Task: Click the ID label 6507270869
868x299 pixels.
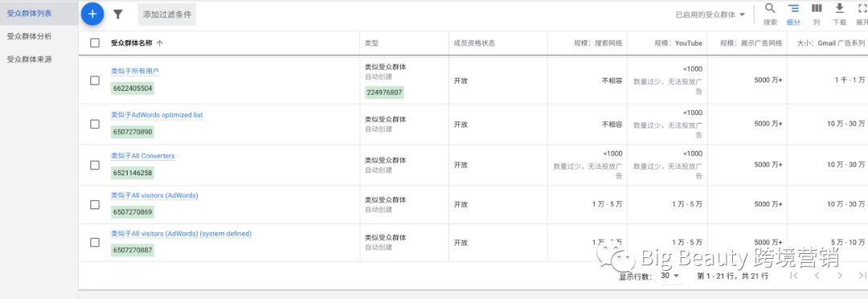Action: tap(133, 212)
